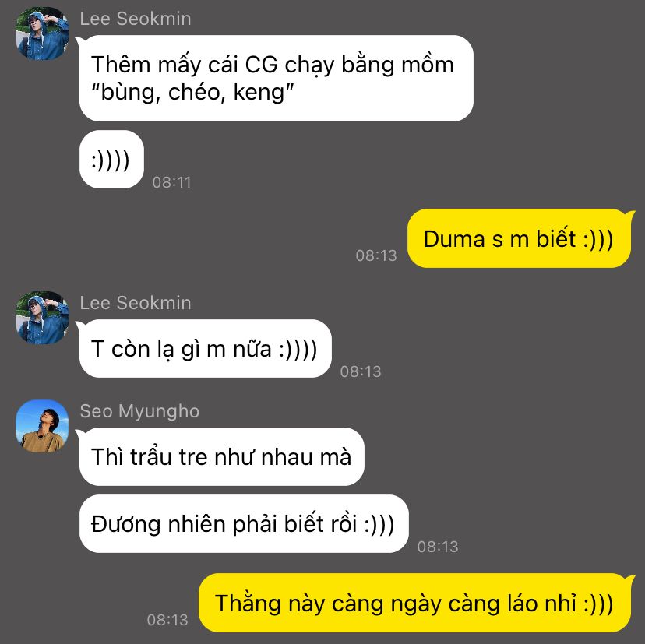Tap the 08:11 timestamp
Viewport: 645px width, 644px height.
(172, 182)
